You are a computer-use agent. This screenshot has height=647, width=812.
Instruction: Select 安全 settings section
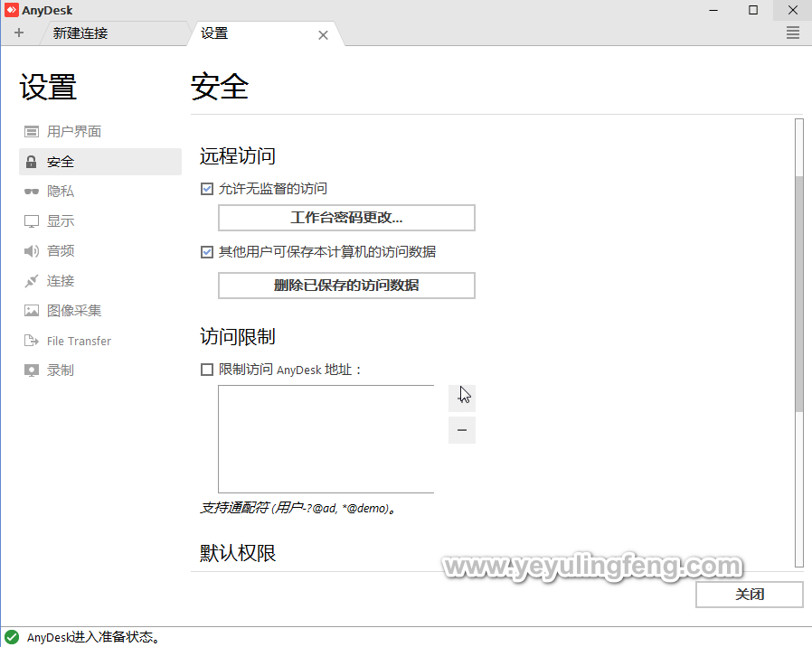[100, 162]
